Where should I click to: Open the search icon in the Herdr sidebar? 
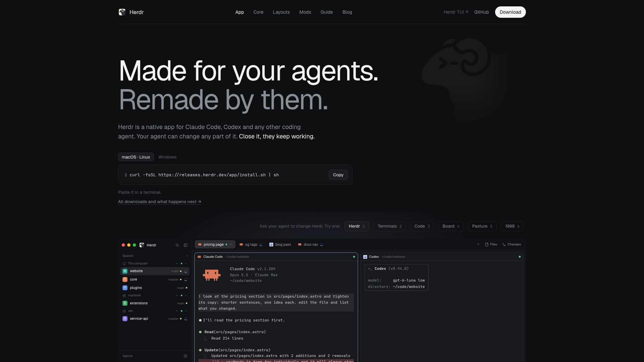[x=177, y=245]
